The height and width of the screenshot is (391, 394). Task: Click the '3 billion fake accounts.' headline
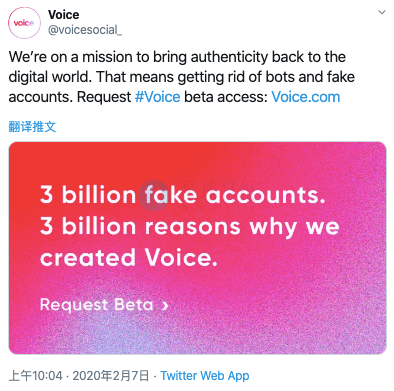tap(183, 194)
